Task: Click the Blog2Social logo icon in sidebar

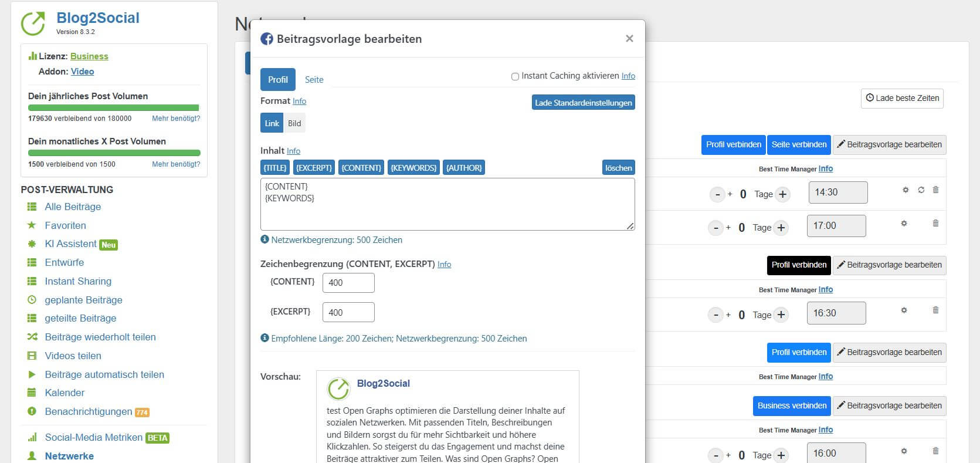Action: [x=33, y=23]
